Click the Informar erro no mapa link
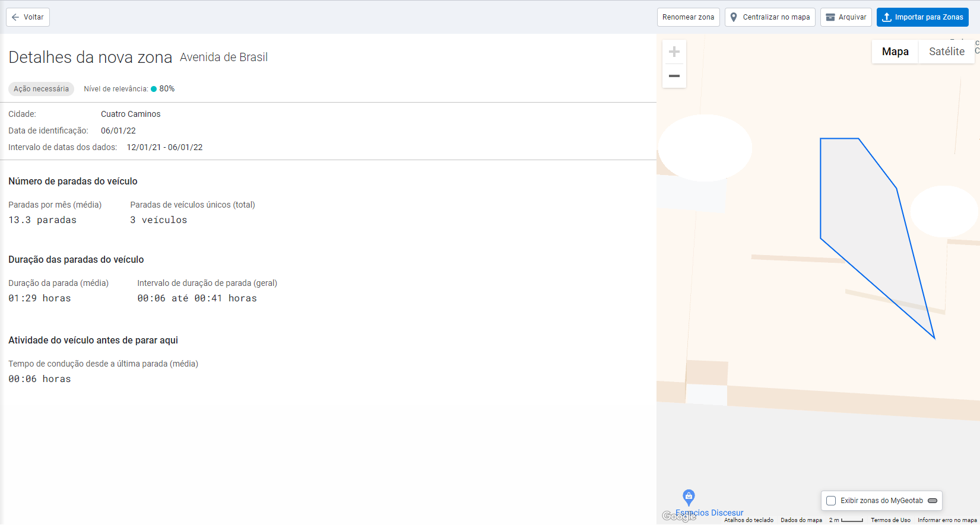Image resolution: width=980 pixels, height=525 pixels. (x=947, y=520)
